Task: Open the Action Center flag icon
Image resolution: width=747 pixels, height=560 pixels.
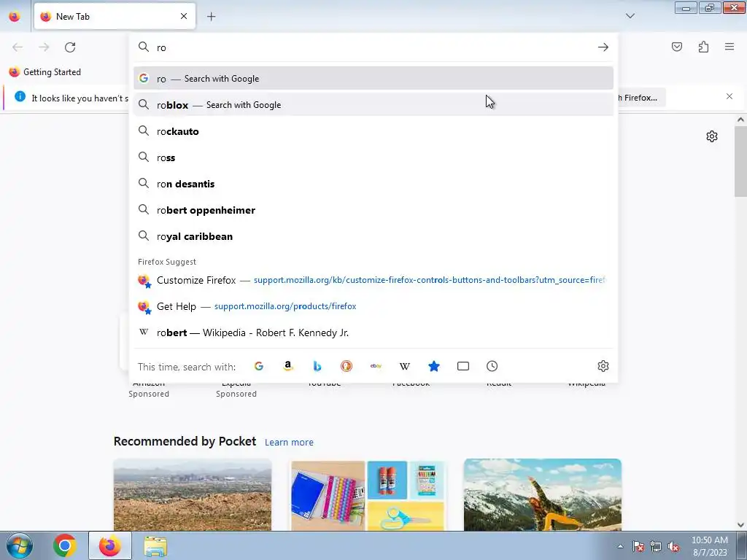Action: pyautogui.click(x=638, y=546)
